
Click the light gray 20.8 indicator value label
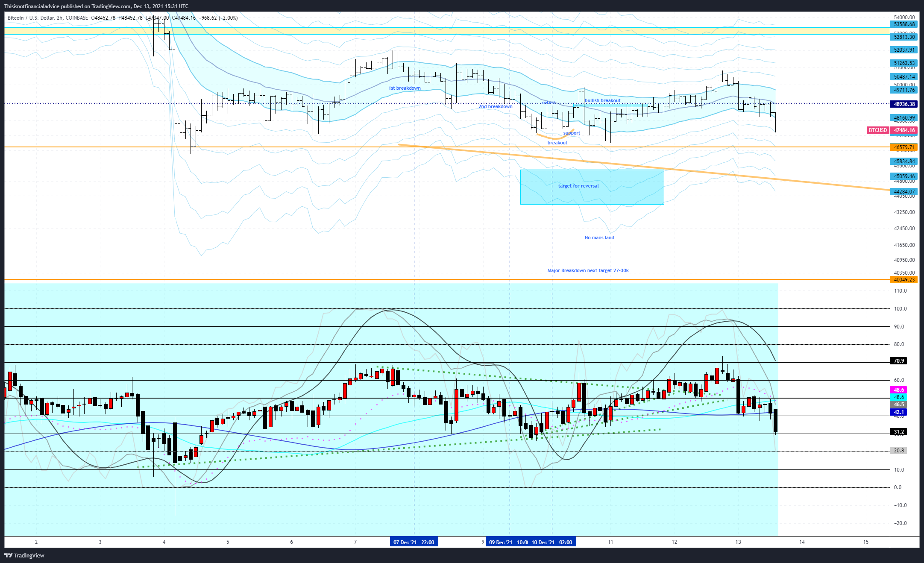pyautogui.click(x=899, y=451)
